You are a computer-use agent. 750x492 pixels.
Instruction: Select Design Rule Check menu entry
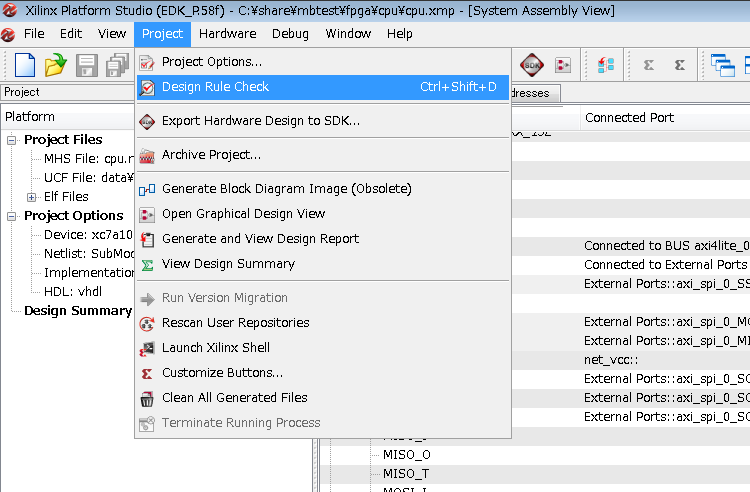[215, 87]
